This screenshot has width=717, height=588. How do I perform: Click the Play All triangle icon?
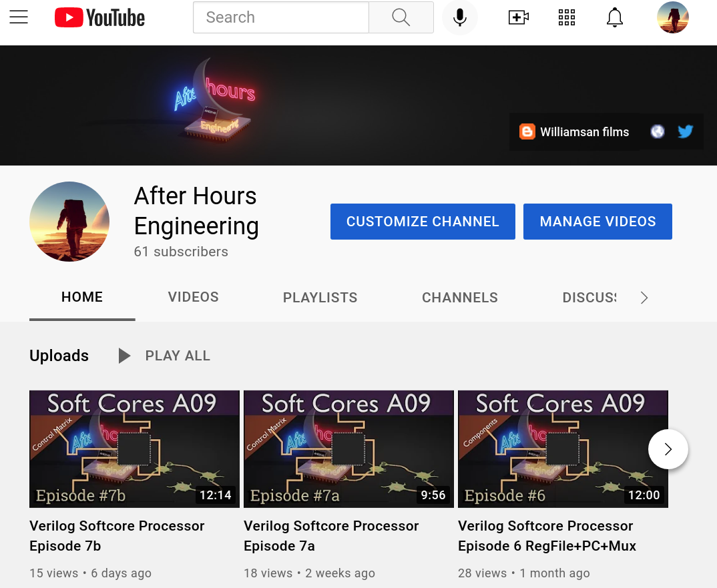[x=124, y=356]
